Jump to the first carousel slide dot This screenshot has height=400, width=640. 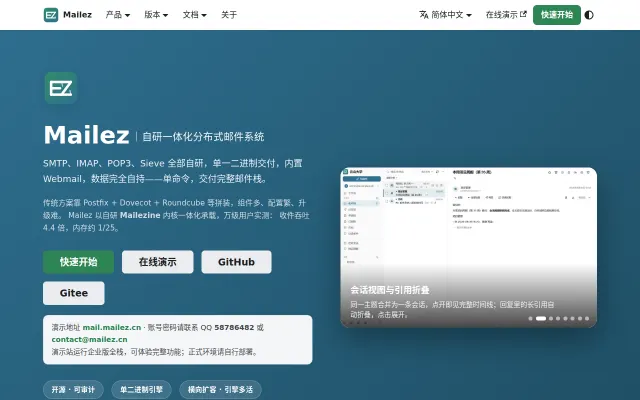click(x=530, y=318)
